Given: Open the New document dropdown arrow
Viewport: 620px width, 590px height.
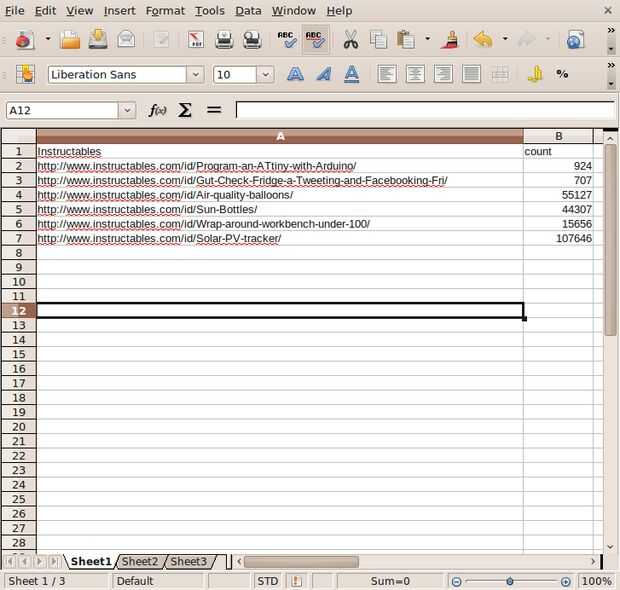Looking at the screenshot, I should tap(48, 39).
